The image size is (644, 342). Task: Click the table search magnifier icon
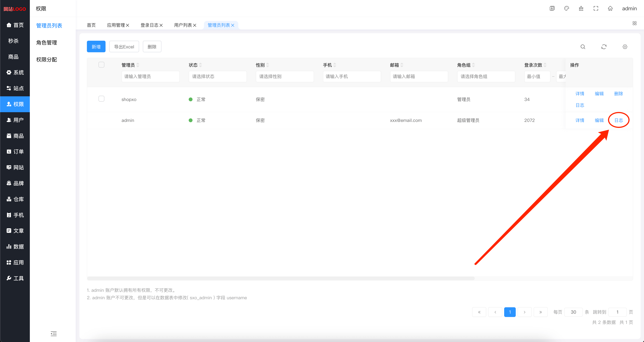point(583,47)
